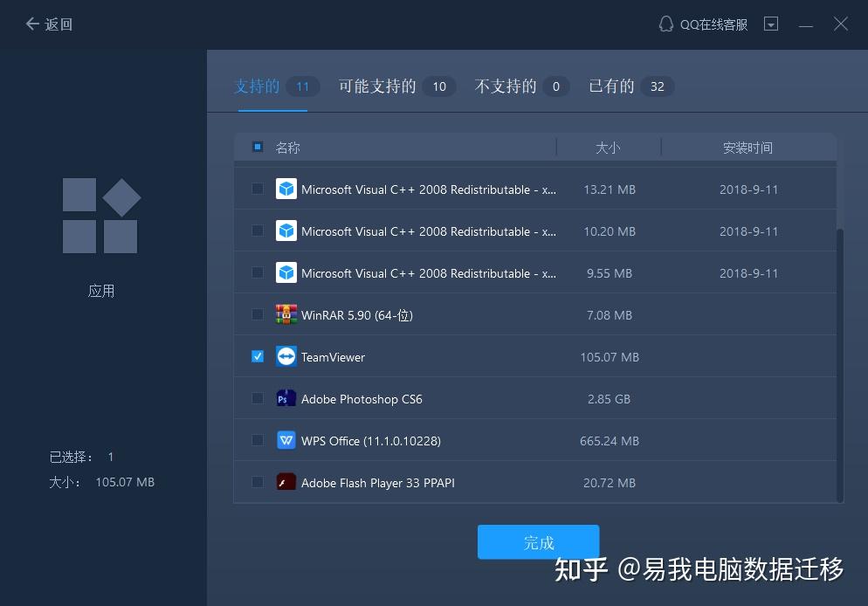Sort by the 名称 column header
Image resolution: width=868 pixels, height=606 pixels.
(x=287, y=148)
